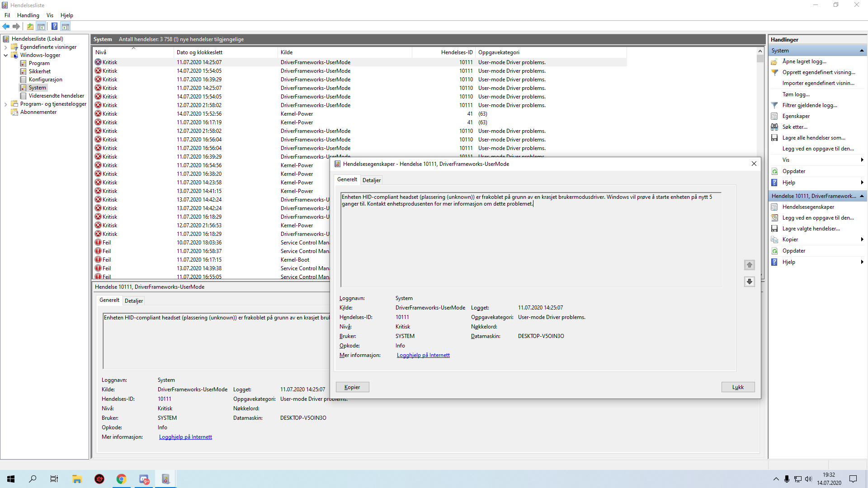The width and height of the screenshot is (868, 488).
Task: Open Logghjelp på Internett link in dialog
Action: (423, 355)
